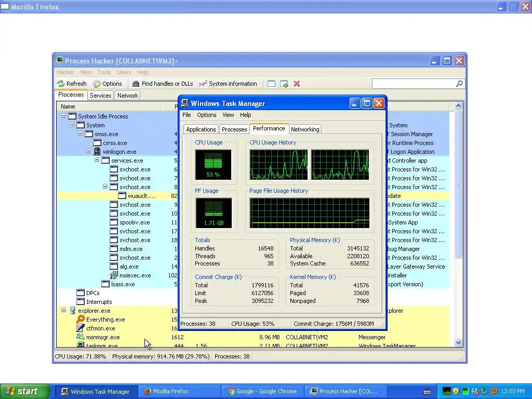Screen dimensions: 532x399
Task: Click the csrss.exe window icon
Action: tap(97, 142)
